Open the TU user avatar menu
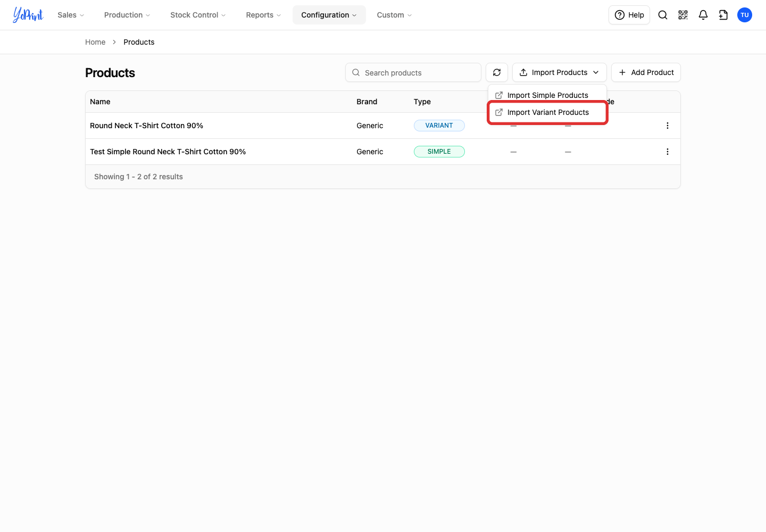Screen dimensions: 766x532 tap(745, 15)
